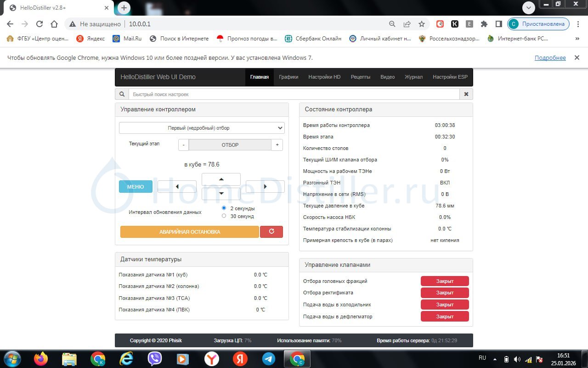Clear the quick search with the X icon
Screen dimensions: 588x368
click(466, 94)
